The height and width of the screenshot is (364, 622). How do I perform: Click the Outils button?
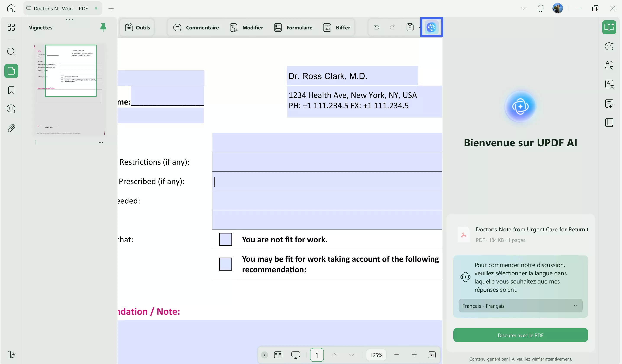(x=137, y=27)
